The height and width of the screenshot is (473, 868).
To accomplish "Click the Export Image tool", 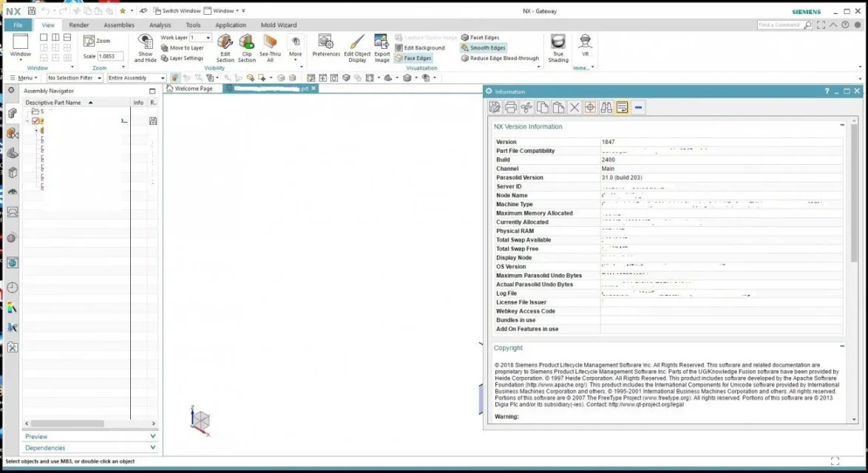I will [x=382, y=47].
